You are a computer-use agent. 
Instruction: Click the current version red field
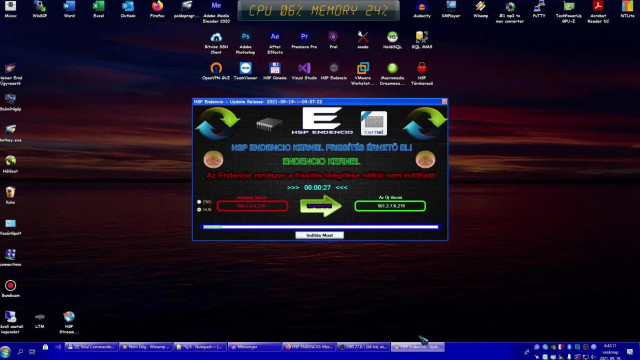click(252, 206)
